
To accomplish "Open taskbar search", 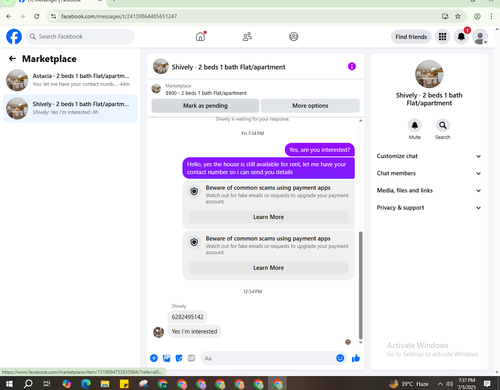I will pos(28,384).
